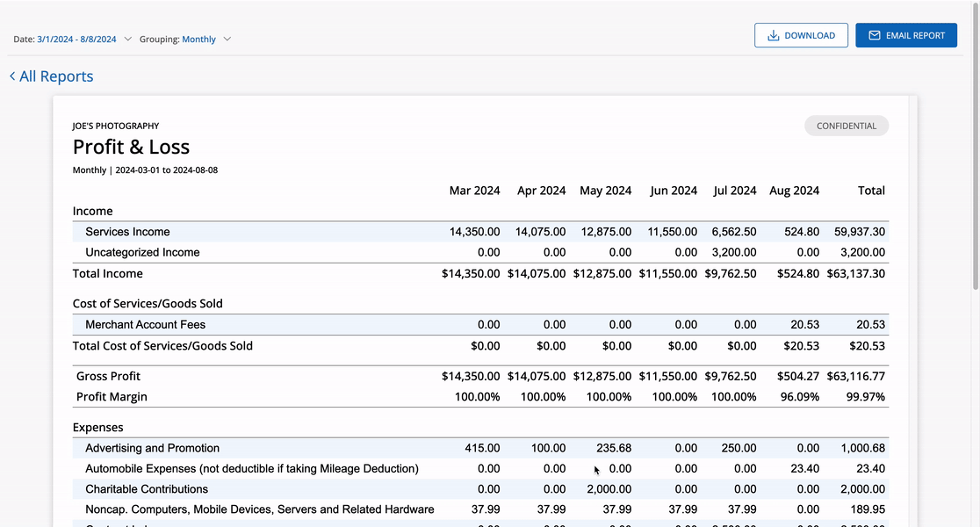980x527 pixels.
Task: Select the Advertising and Promotion expense row
Action: point(351,448)
